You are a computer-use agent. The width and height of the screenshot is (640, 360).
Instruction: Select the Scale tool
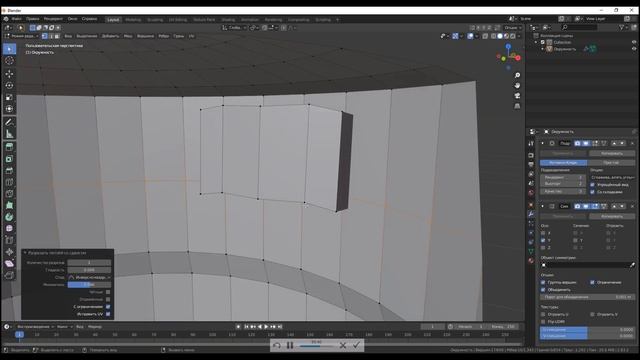(x=9, y=97)
